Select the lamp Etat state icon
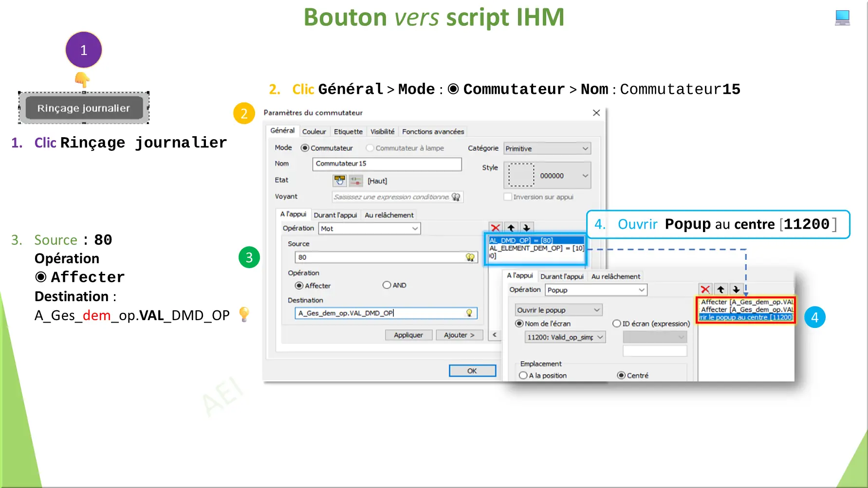868x488 pixels. pos(356,181)
